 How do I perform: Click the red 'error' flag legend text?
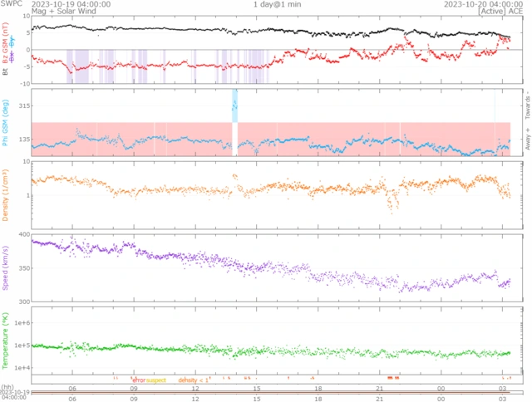[138, 380]
